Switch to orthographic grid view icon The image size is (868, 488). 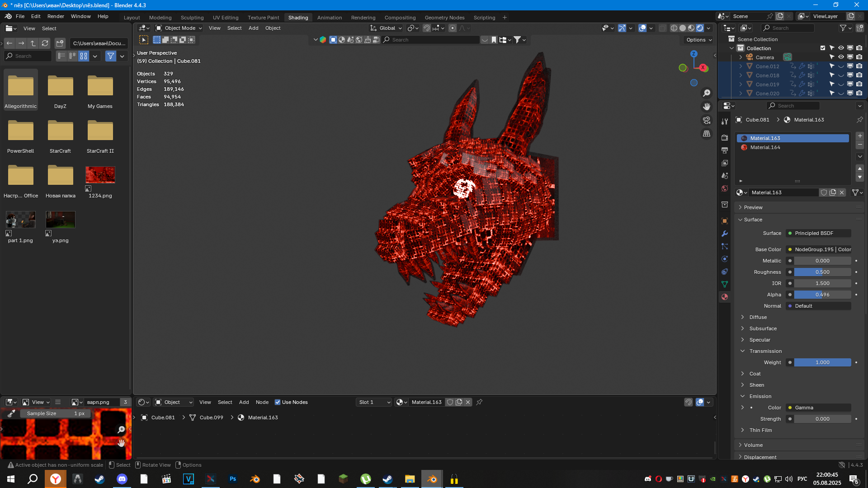coord(706,134)
